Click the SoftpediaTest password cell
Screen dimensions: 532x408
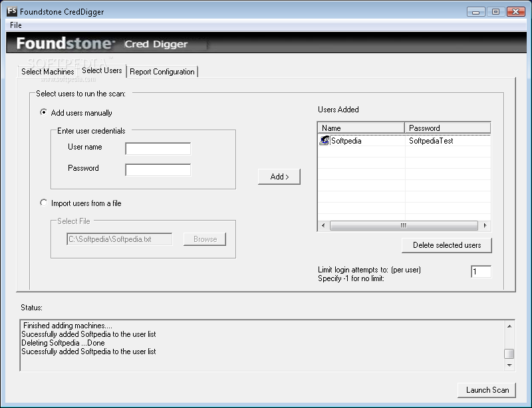[431, 141]
